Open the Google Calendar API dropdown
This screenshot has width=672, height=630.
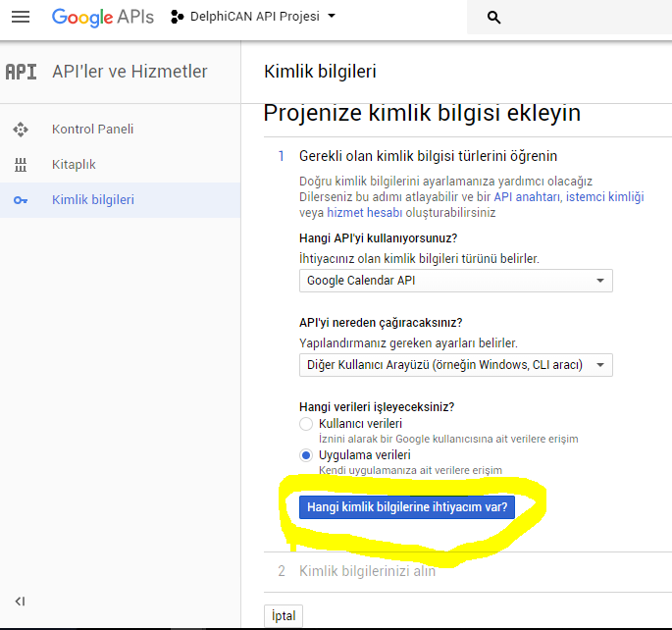(x=456, y=281)
